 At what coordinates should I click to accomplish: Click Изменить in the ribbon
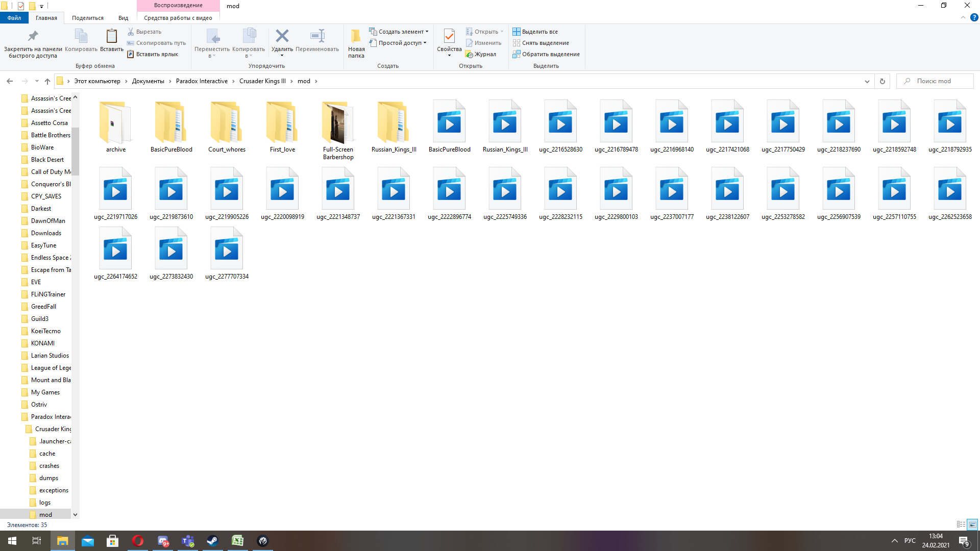coord(483,43)
